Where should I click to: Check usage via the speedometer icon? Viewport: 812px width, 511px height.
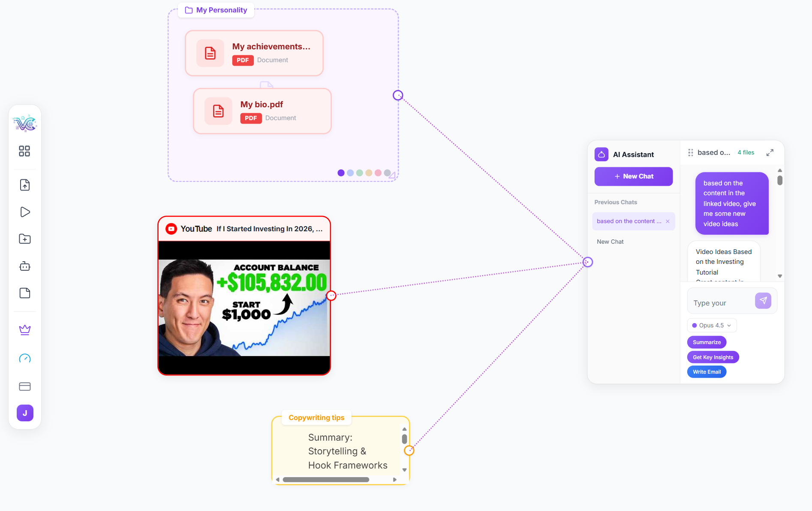(24, 358)
